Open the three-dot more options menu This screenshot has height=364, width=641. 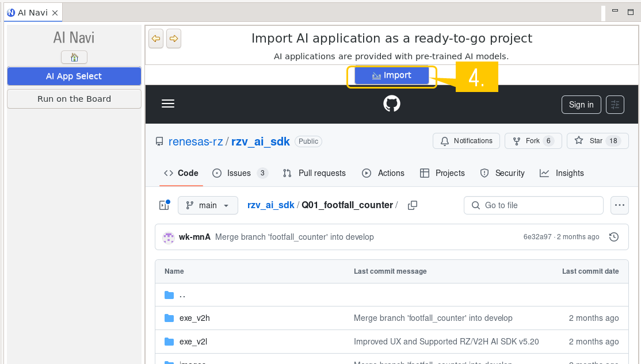tap(619, 205)
